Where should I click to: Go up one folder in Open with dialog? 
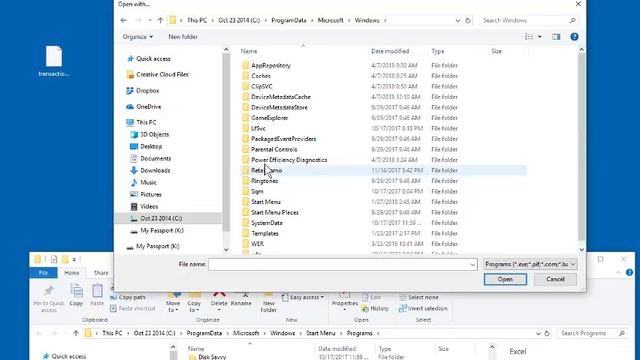[x=160, y=20]
